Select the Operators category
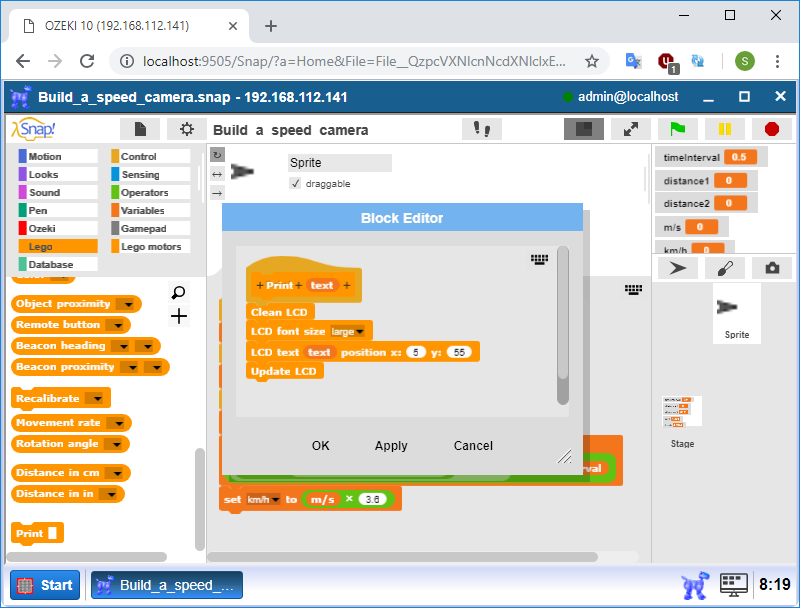Image resolution: width=800 pixels, height=608 pixels. (x=151, y=192)
